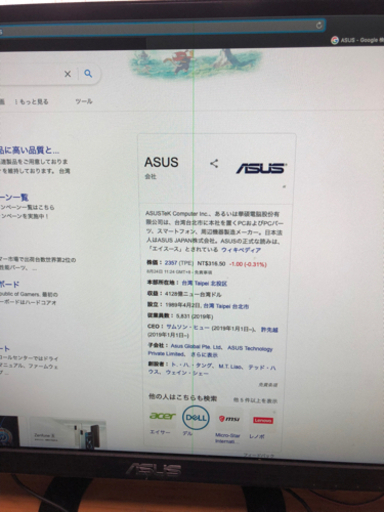Reload the page using the address bar icon
The height and width of the screenshot is (512, 384).
coord(319,25)
